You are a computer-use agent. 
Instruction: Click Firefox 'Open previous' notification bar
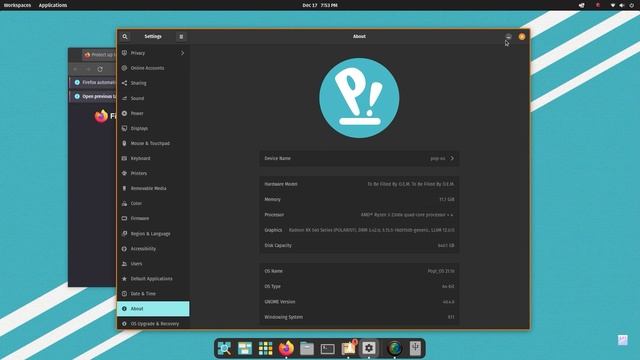pos(93,96)
